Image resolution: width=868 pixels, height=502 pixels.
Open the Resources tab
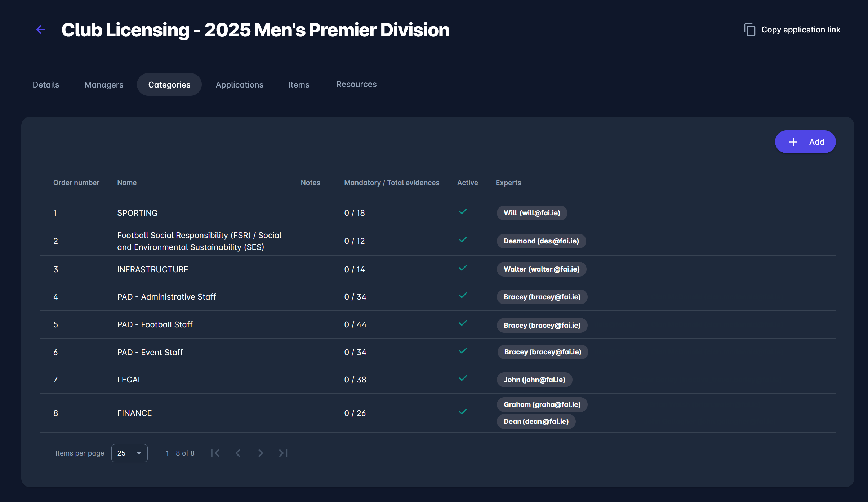point(356,84)
